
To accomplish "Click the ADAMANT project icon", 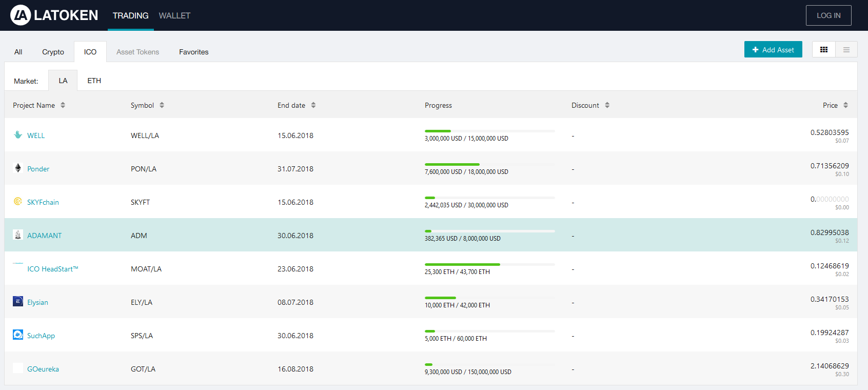I will coord(18,235).
